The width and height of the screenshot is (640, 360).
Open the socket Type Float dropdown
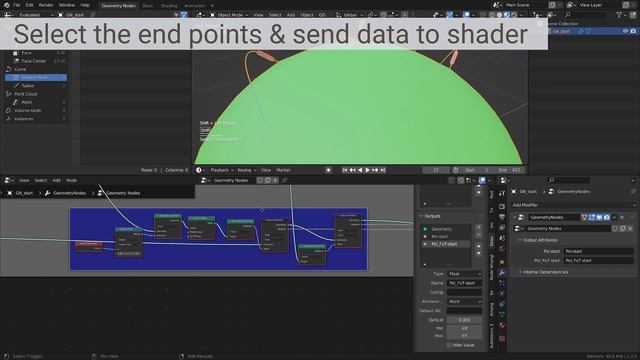[464, 274]
